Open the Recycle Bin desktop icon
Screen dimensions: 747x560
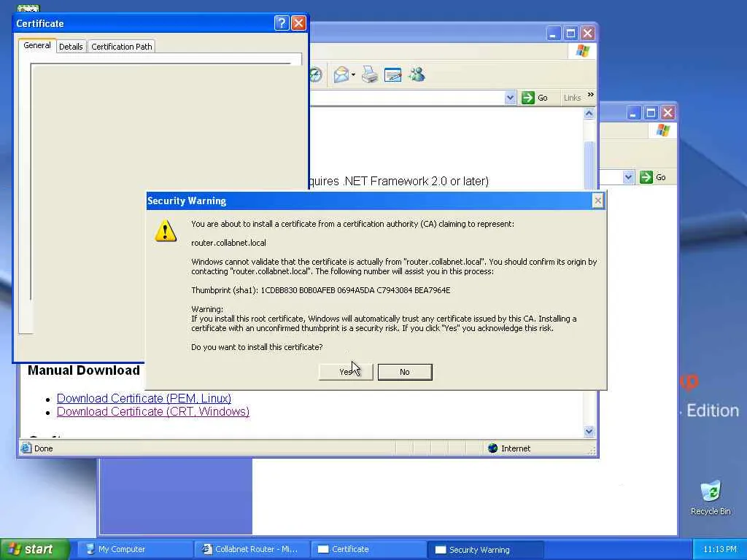[711, 497]
